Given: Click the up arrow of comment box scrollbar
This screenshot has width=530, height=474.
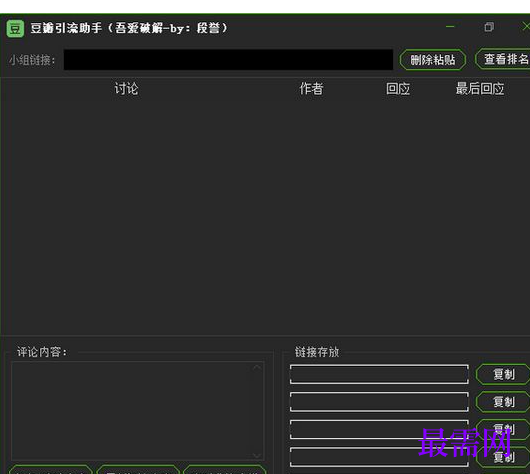Looking at the screenshot, I should click(x=257, y=367).
